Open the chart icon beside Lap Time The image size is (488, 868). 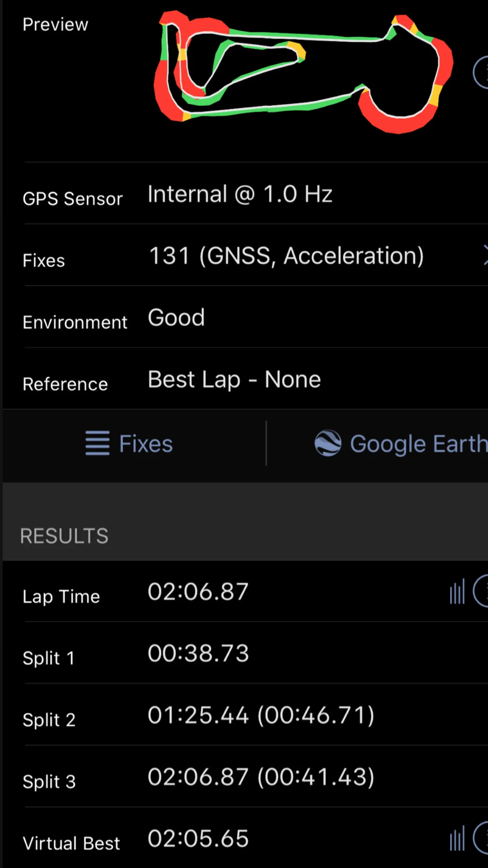coord(457,592)
